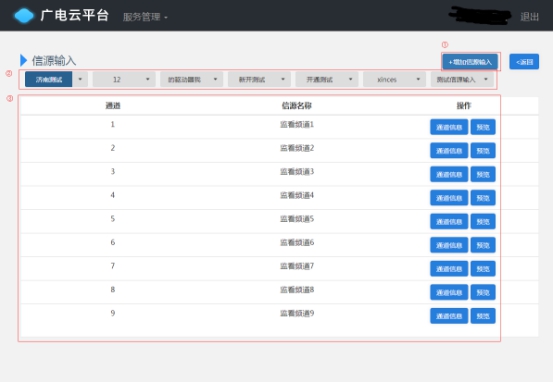This screenshot has height=382, width=553.
Task: Click 预览 for 监看频道8
Action: [483, 292]
